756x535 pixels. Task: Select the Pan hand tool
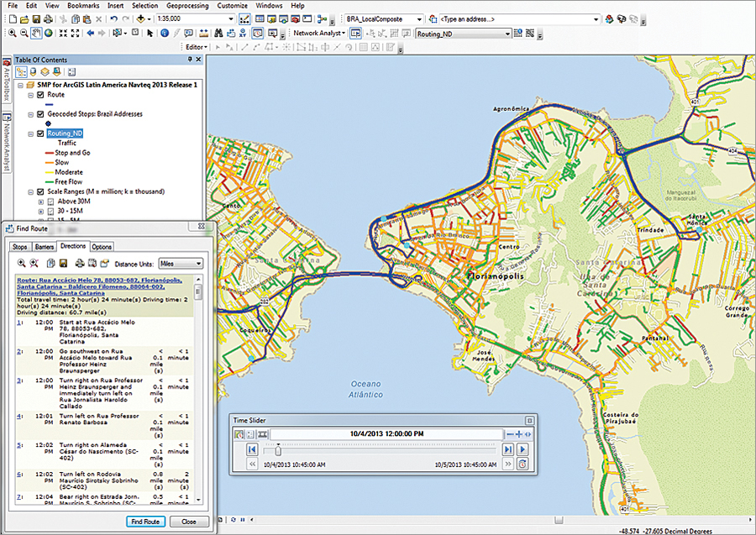click(36, 34)
